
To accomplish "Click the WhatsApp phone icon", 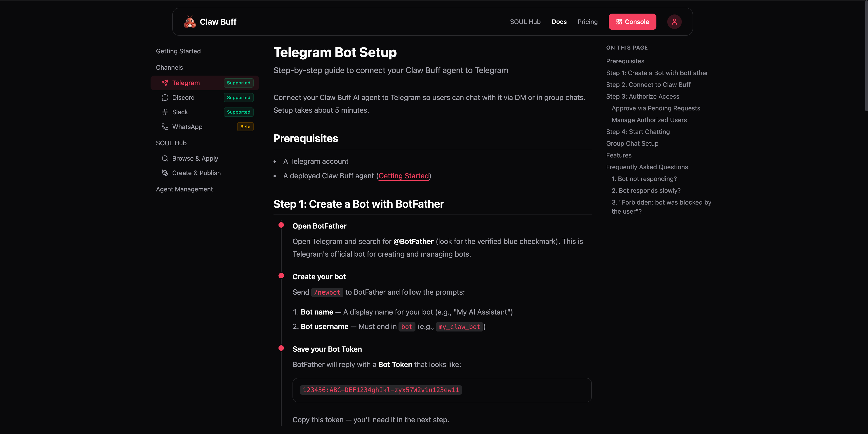I will pyautogui.click(x=165, y=126).
